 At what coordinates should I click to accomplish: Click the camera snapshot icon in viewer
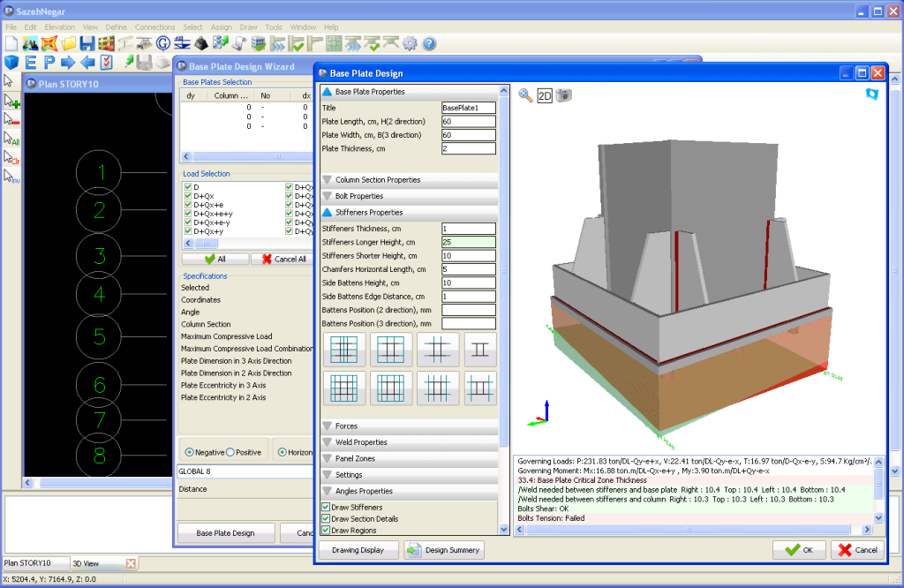[x=564, y=95]
